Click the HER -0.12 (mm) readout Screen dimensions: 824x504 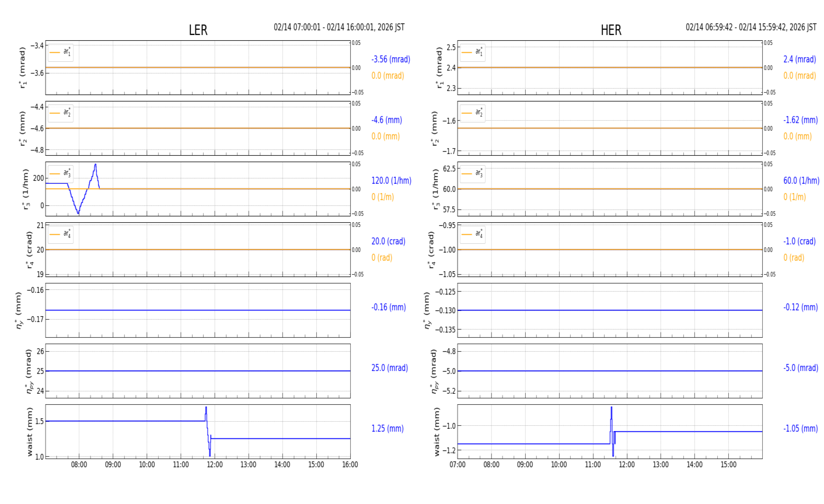pos(800,307)
